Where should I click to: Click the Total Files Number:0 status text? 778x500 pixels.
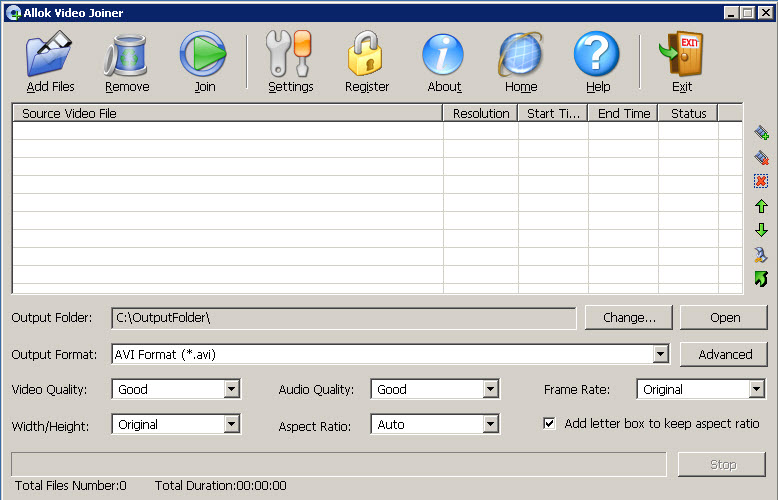tap(70, 486)
